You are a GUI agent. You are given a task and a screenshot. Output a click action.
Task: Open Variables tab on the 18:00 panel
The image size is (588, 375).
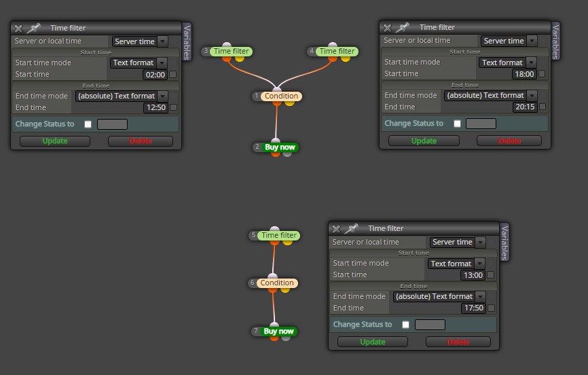555,41
